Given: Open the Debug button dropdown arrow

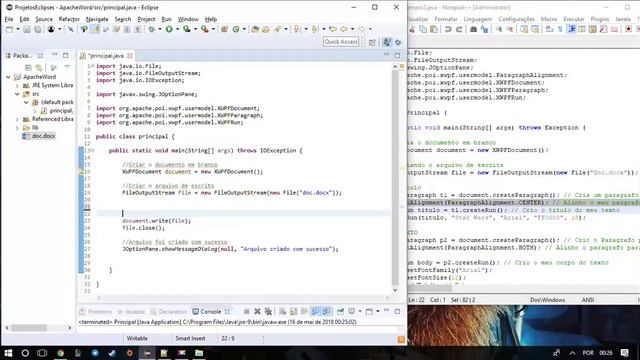Looking at the screenshot, I should coord(160,29).
